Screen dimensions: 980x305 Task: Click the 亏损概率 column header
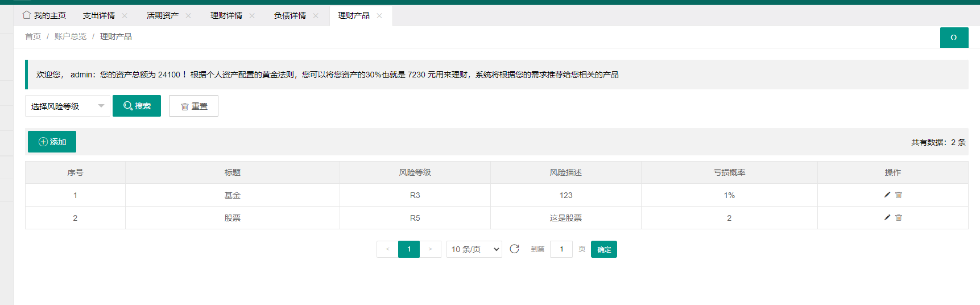click(729, 172)
